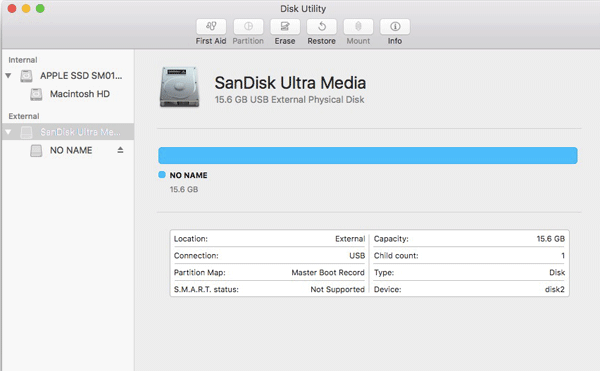This screenshot has height=371, width=600.
Task: Click the 15.6 GB size under NO NAME
Action: (x=184, y=189)
